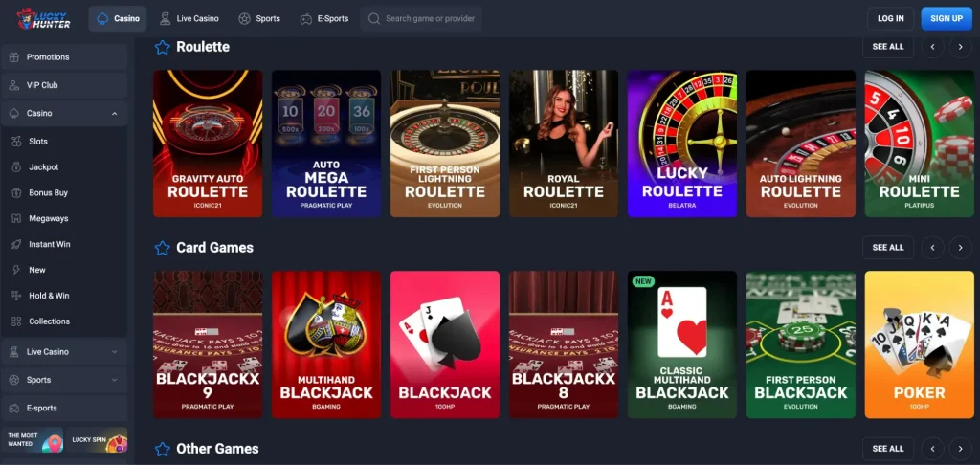Collapse the Casino section in sidebar
Viewport: 980px width, 465px height.
coord(115,114)
